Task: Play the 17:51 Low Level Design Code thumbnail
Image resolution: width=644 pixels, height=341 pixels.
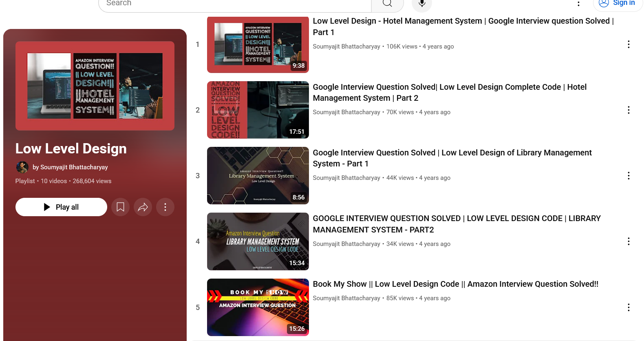Action: 258,110
